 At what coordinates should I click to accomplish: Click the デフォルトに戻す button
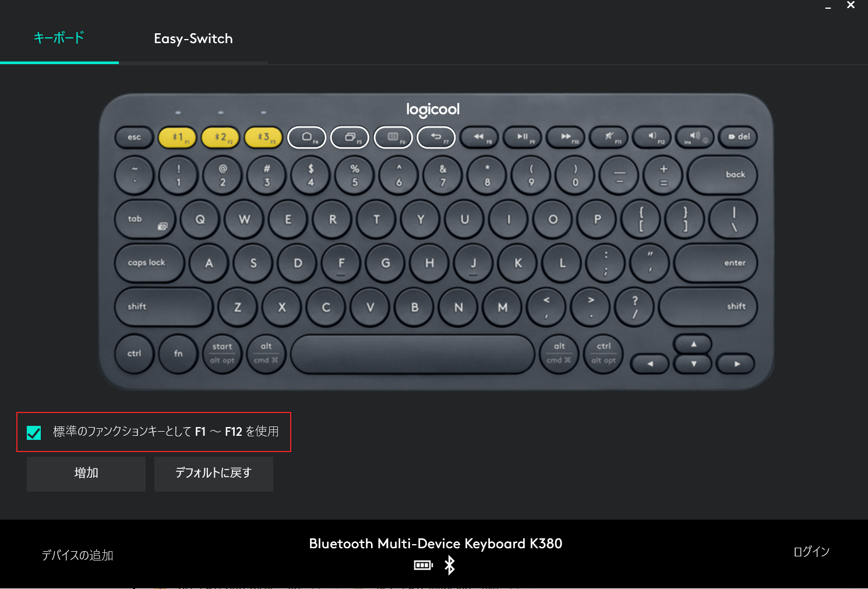pos(214,474)
